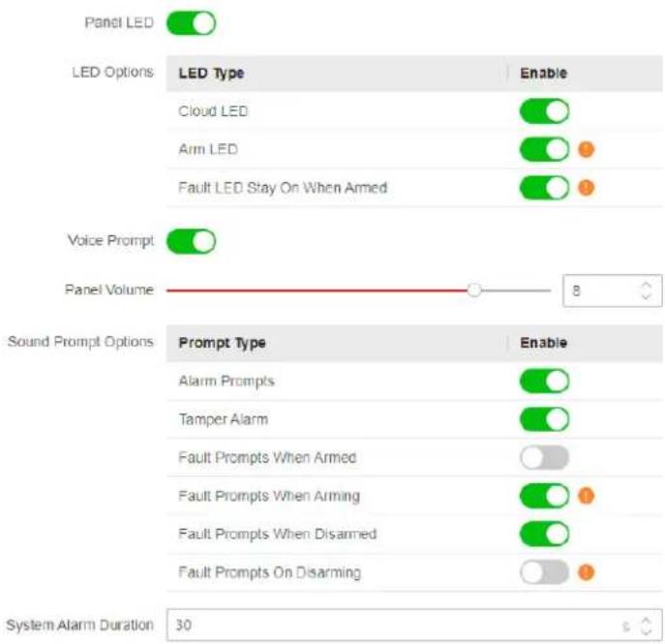Disable the Cloud LED switch
The width and height of the screenshot is (665, 644).
pyautogui.click(x=545, y=111)
